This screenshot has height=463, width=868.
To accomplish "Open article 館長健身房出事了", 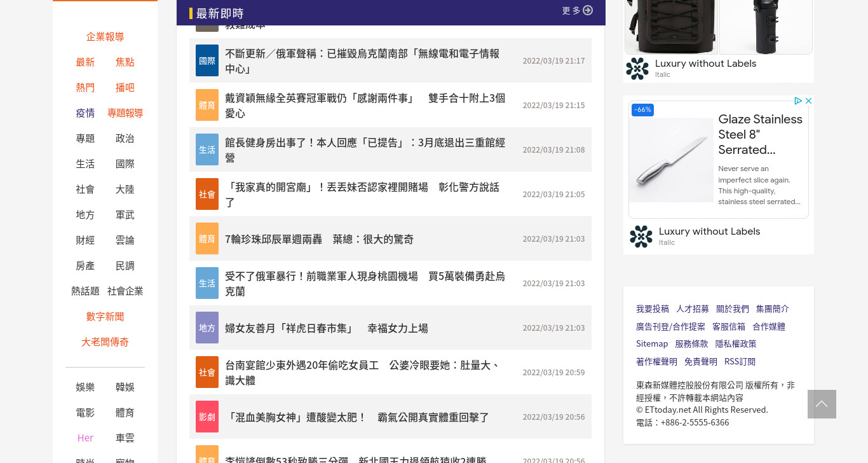I will (x=365, y=150).
